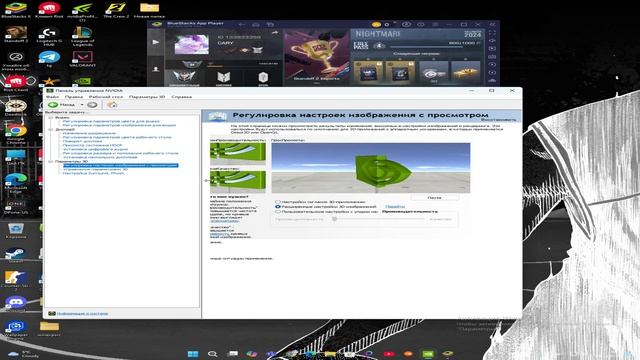This screenshot has width=640, height=360.
Task: Select the Change resolution tree item
Action: pyautogui.click(x=89, y=133)
